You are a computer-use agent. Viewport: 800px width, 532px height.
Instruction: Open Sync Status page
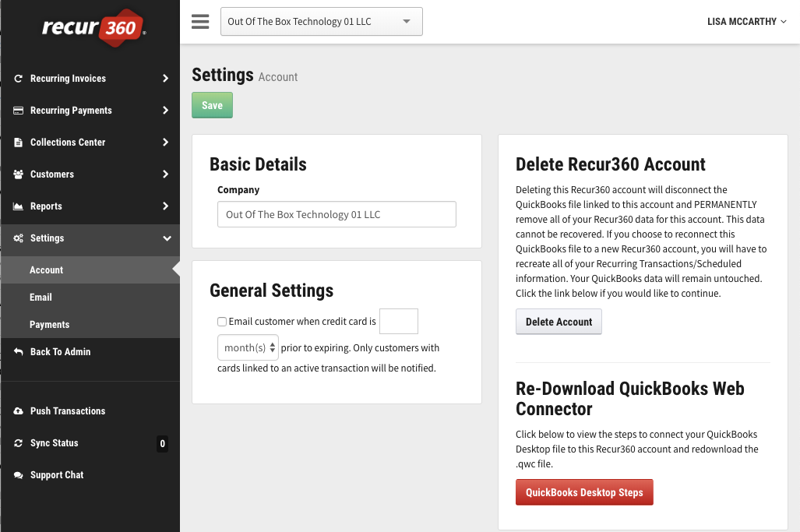90,443
